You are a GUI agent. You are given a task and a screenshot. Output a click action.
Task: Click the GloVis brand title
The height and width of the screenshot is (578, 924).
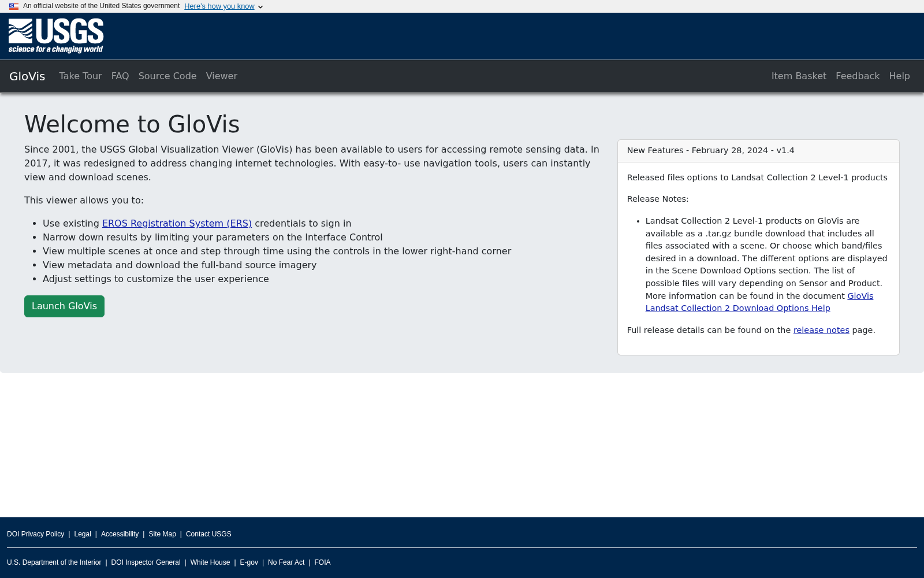tap(27, 76)
